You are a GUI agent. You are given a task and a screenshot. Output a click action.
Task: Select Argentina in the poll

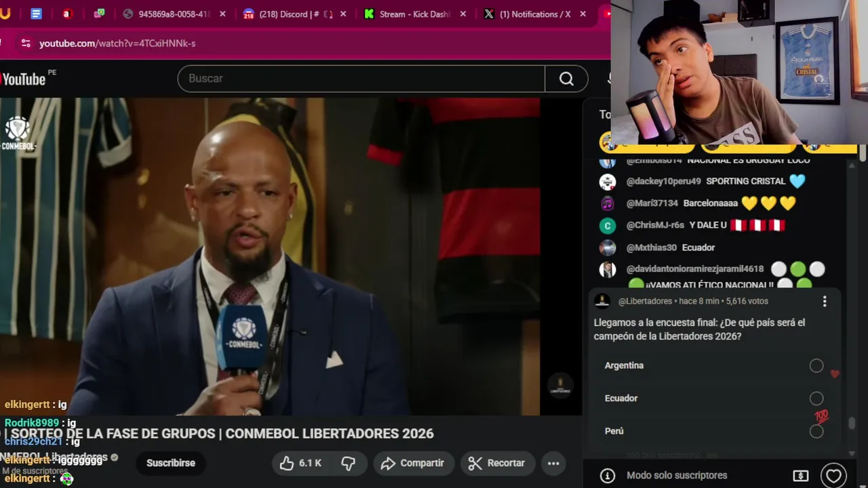click(816, 365)
